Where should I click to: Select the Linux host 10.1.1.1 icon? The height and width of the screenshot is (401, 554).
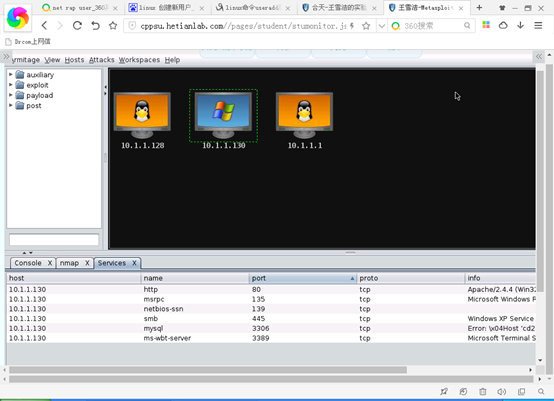[304, 116]
